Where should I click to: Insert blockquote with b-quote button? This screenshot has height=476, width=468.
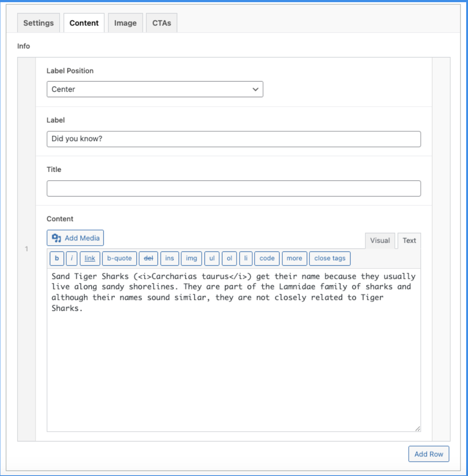tap(119, 258)
